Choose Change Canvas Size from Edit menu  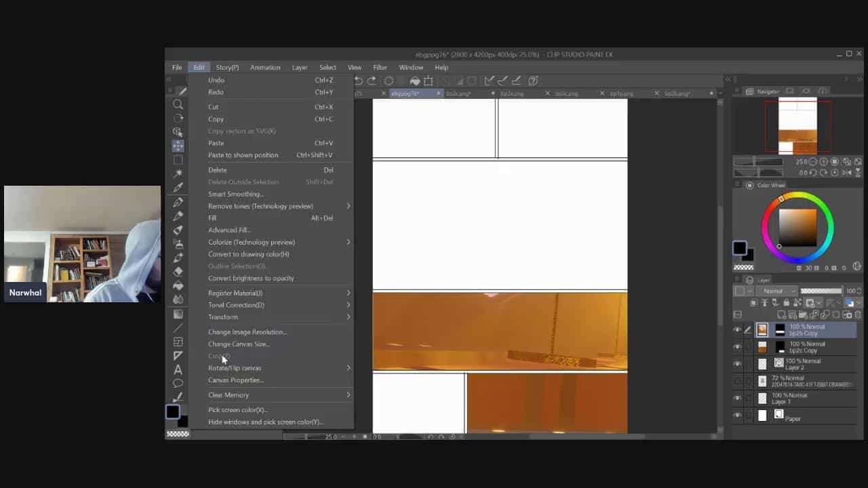click(x=239, y=344)
